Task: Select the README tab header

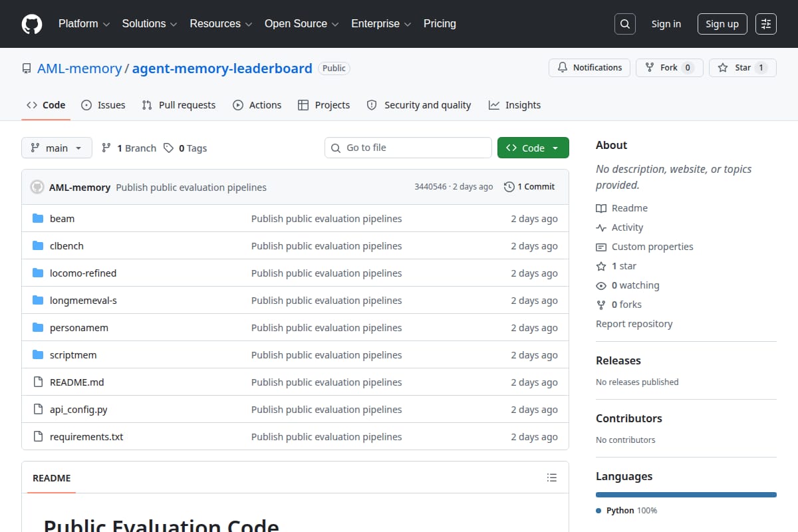Action: [x=52, y=477]
